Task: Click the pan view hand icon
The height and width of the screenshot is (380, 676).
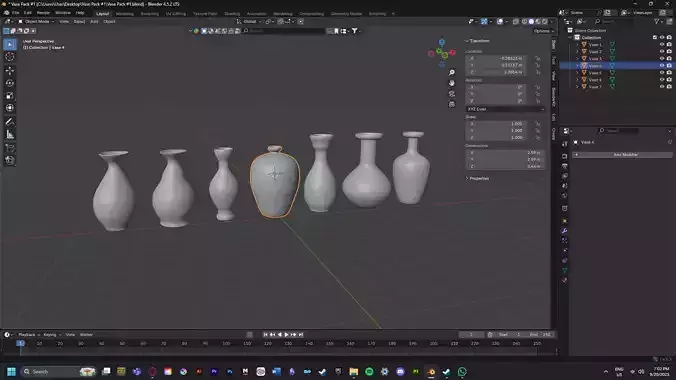Action: [x=451, y=83]
